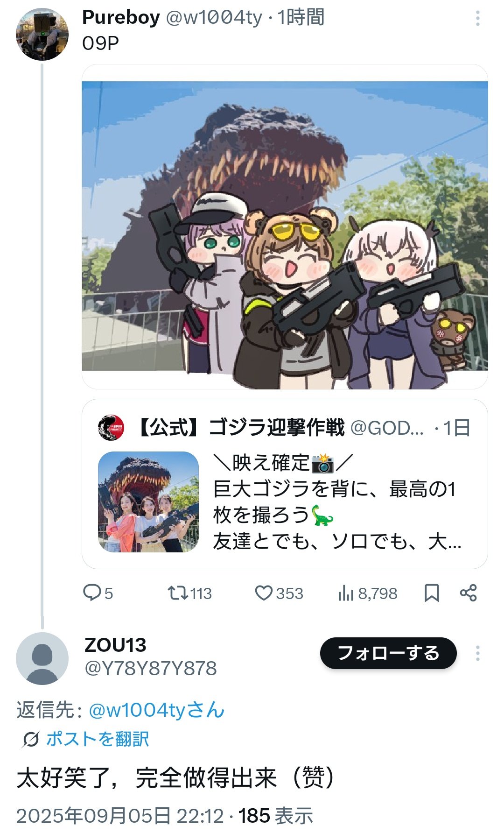Image resolution: width=504 pixels, height=833 pixels.
Task: Tap the ゴジラ迎撃作戦 account avatar icon
Action: (x=111, y=427)
